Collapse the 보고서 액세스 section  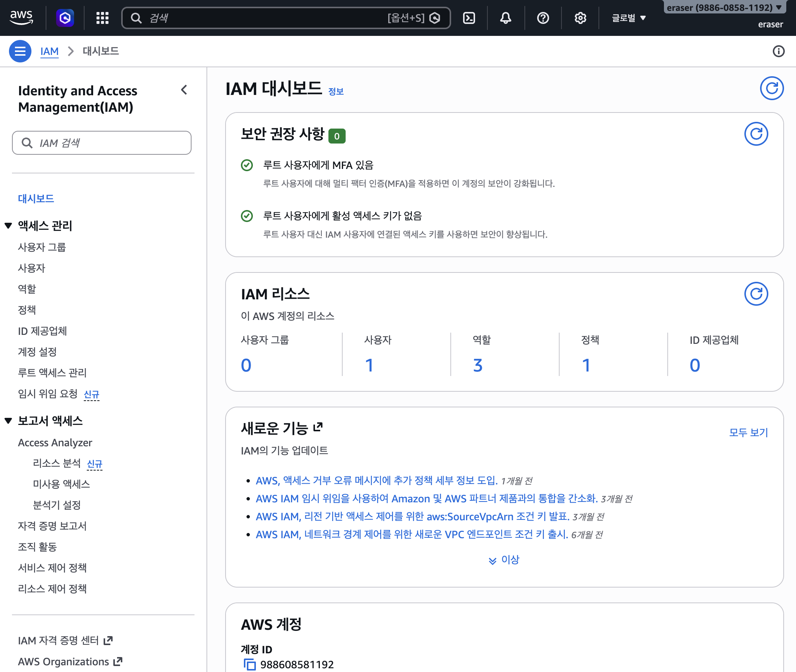point(8,420)
